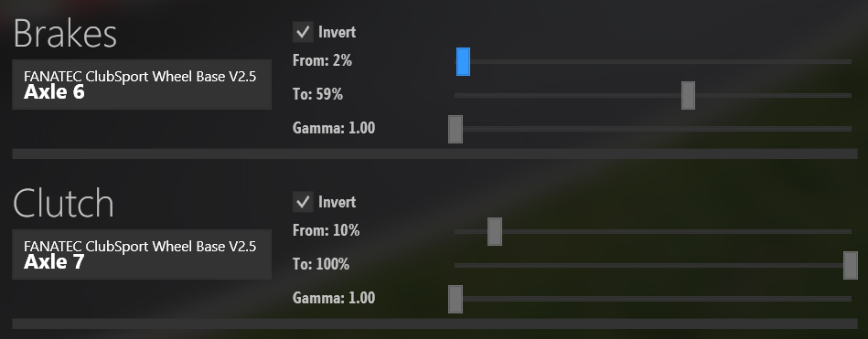Click the Brakes section heading

click(x=65, y=34)
